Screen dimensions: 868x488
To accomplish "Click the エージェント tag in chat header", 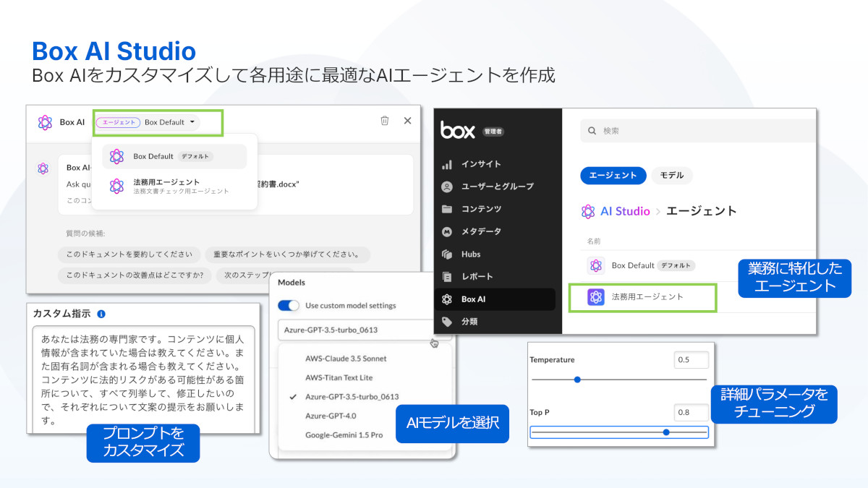I will (116, 122).
